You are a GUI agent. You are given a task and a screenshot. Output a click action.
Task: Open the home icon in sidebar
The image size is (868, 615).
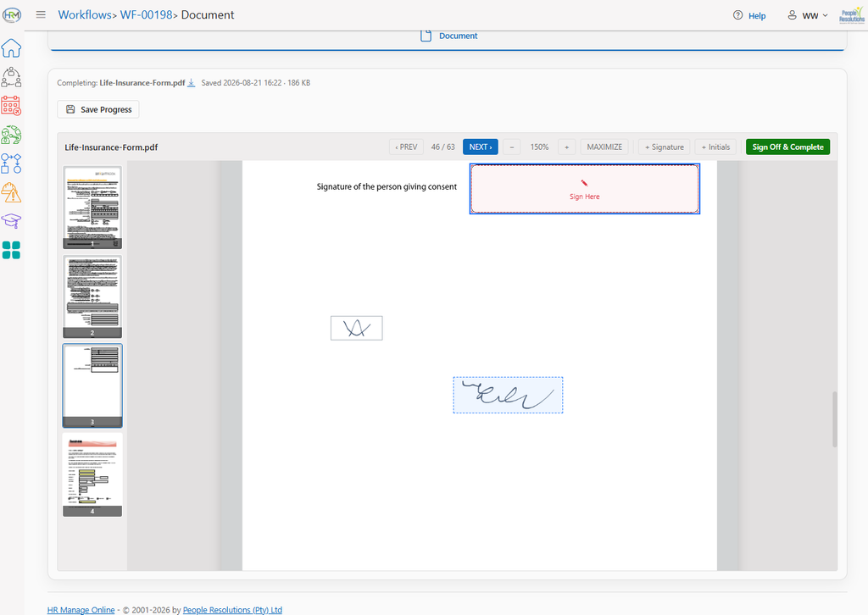[x=11, y=48]
